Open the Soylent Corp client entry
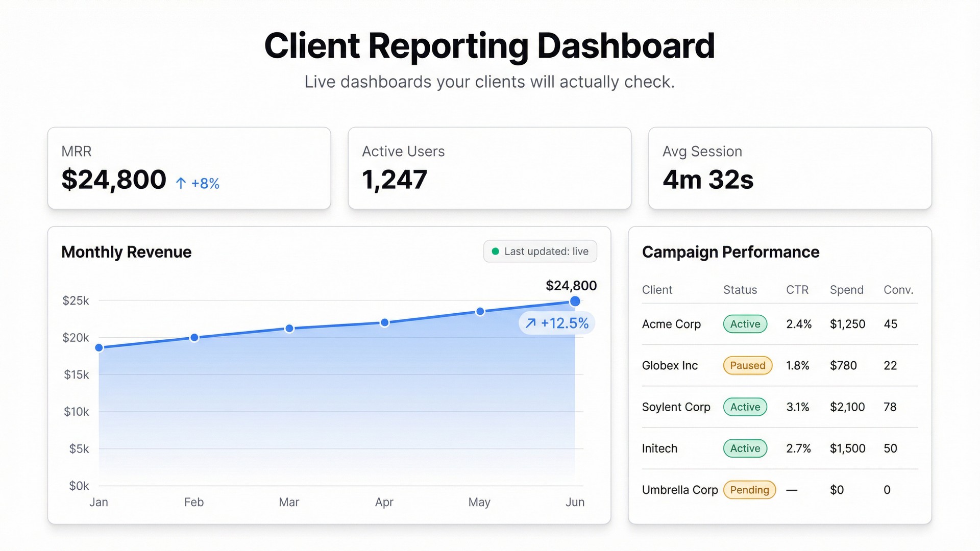 coord(676,407)
